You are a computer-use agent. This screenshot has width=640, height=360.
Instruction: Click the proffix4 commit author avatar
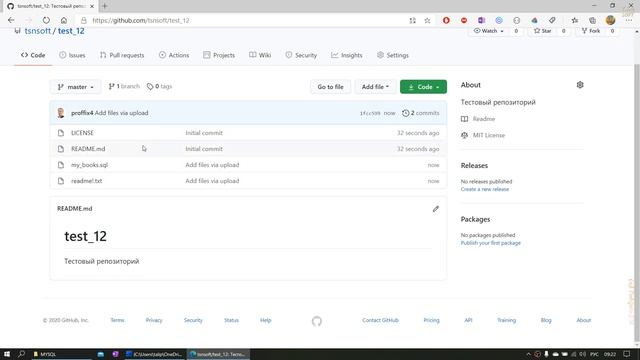click(x=61, y=113)
